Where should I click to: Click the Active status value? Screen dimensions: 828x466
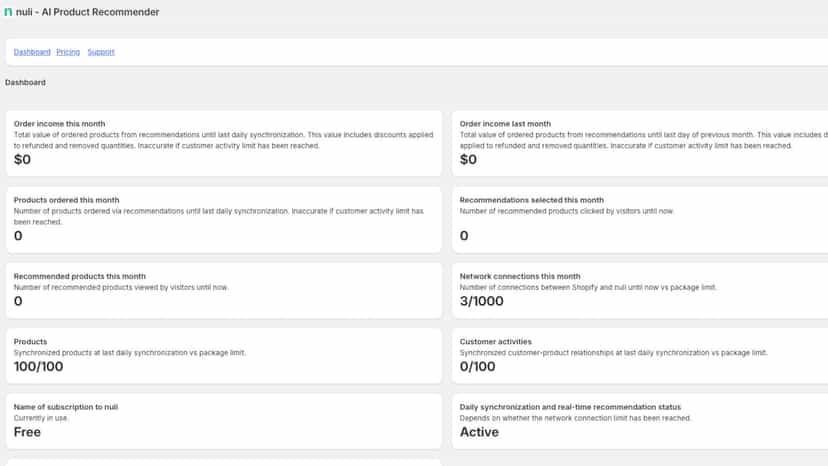pos(479,432)
